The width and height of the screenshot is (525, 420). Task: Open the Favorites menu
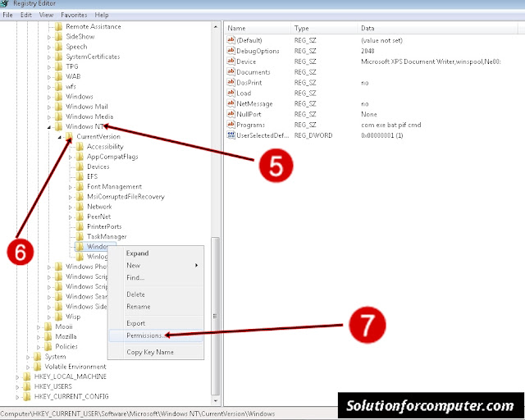74,15
